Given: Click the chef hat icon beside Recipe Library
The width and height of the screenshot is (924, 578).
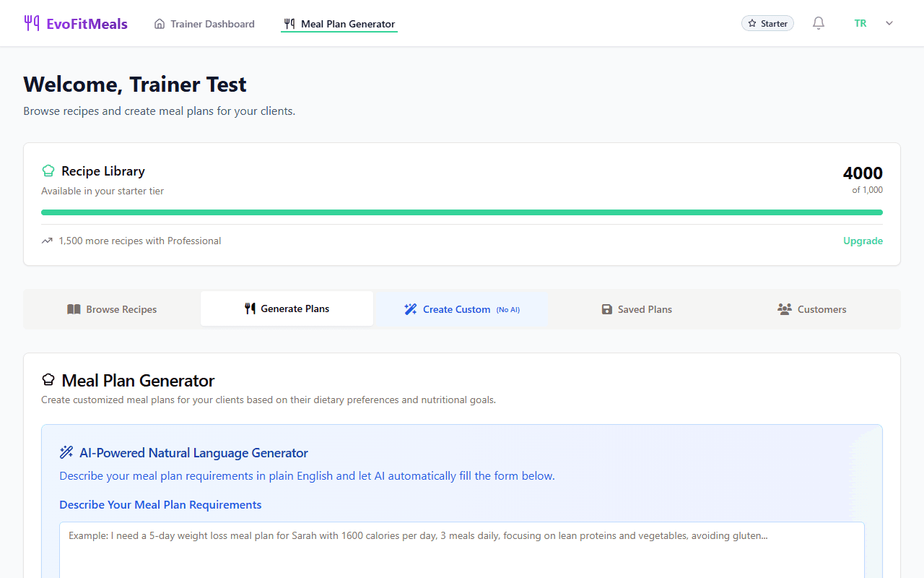Looking at the screenshot, I should 48,171.
